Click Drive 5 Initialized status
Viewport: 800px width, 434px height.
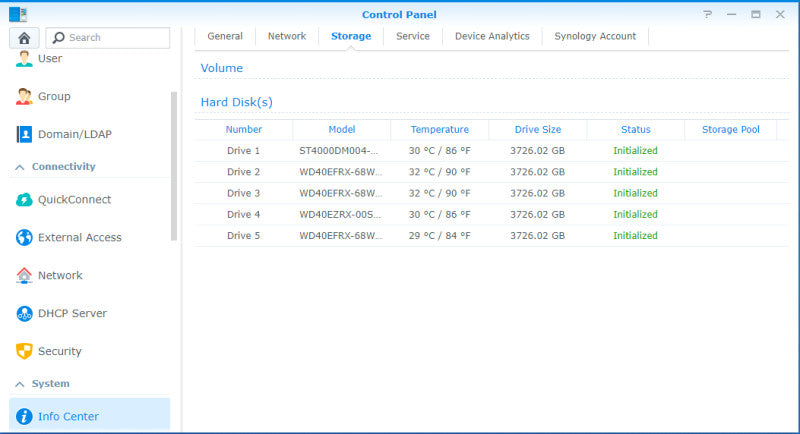point(635,236)
